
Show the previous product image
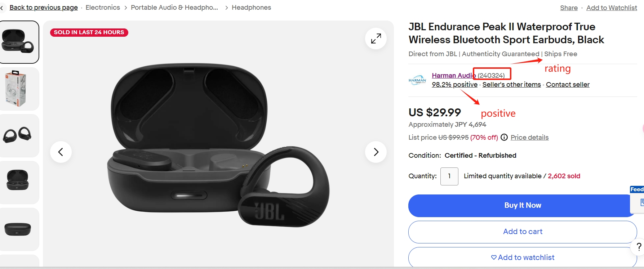pos(61,152)
